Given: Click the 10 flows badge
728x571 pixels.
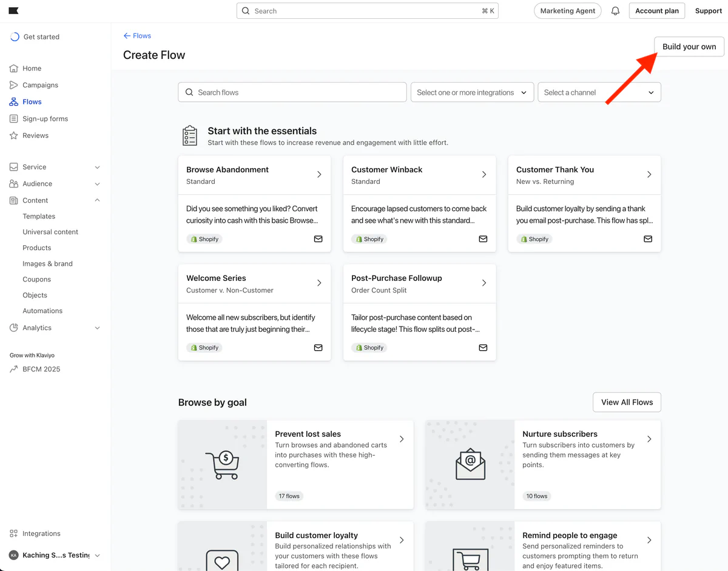Looking at the screenshot, I should [x=537, y=496].
